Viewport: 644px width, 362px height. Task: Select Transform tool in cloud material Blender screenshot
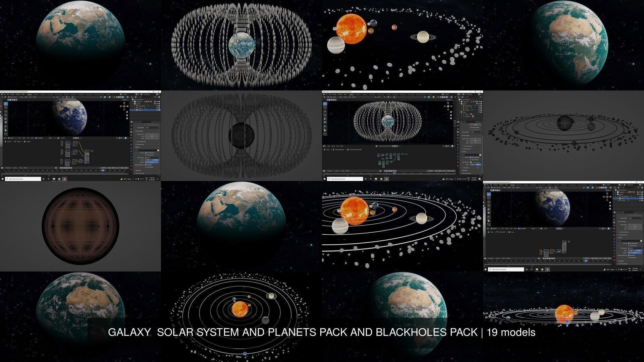tap(489, 213)
